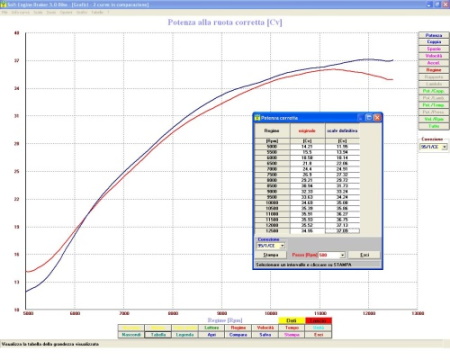The width and height of the screenshot is (450, 360).
Task: Click the Tabella button
Action: [158, 335]
